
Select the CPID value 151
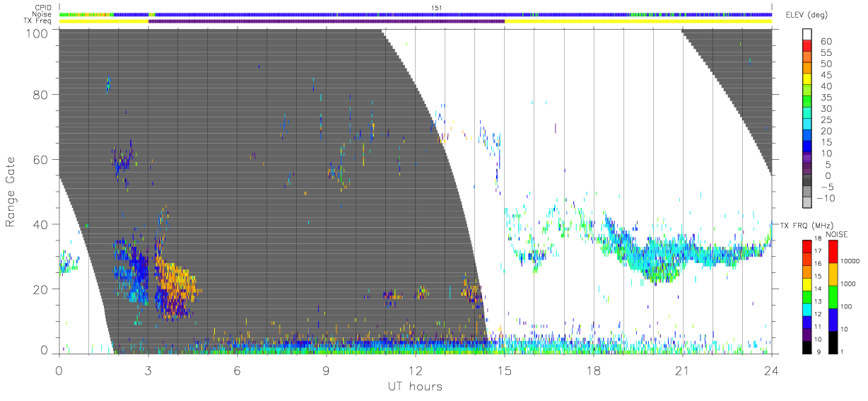[436, 8]
